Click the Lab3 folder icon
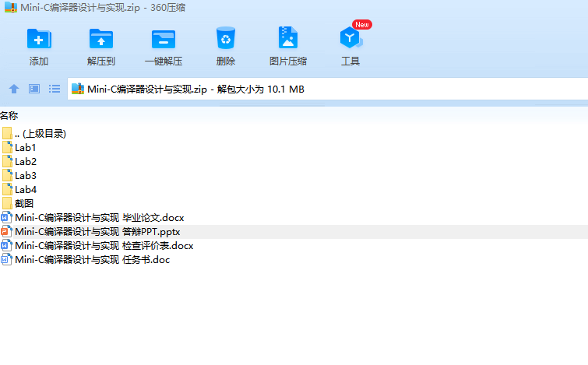This screenshot has height=365, width=588. 7,175
